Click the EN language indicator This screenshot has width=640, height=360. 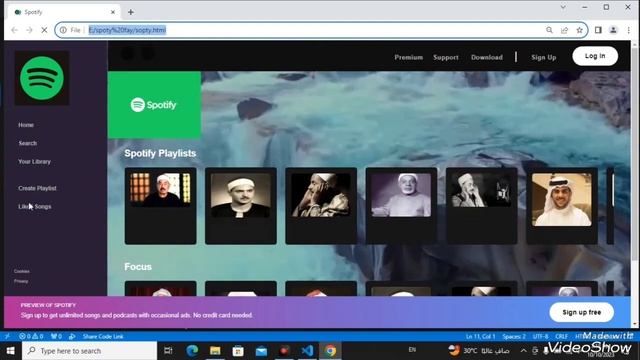(412, 350)
